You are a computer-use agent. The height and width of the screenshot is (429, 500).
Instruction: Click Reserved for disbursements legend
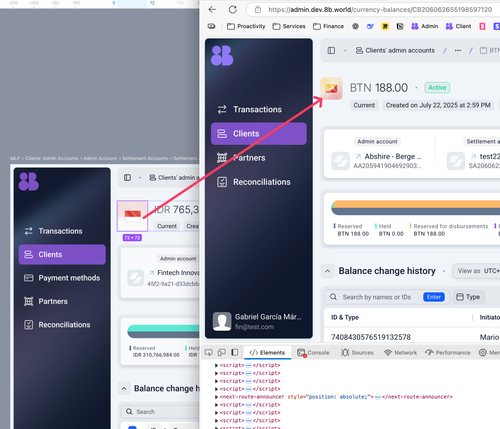coord(449,230)
